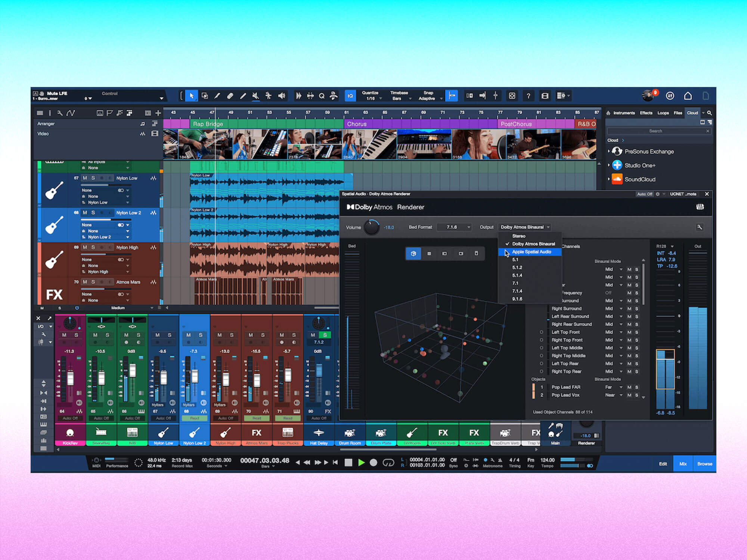Screen dimensions: 747x560
Task: Select the Listen speaker tool
Action: 282,96
